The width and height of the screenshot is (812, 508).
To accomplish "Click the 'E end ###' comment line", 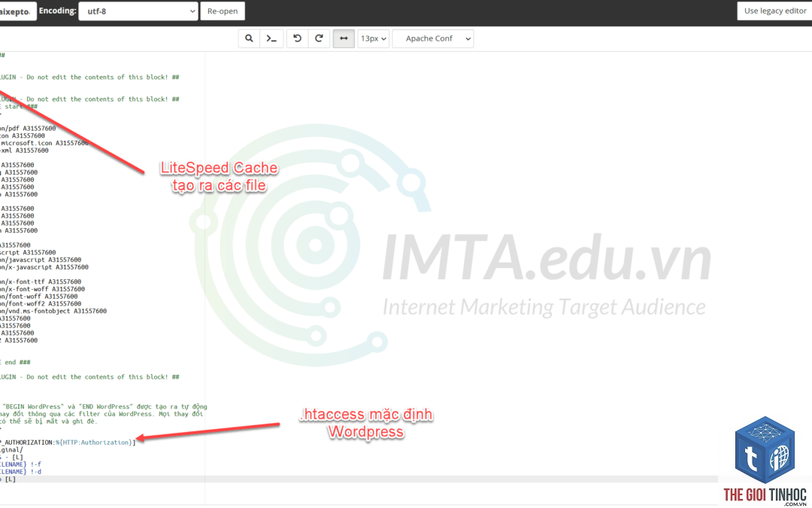I will 15,362.
